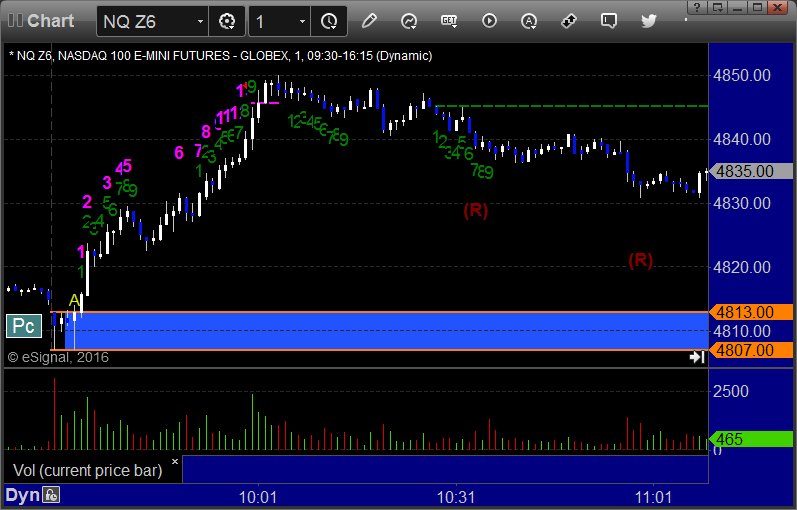Click the window pop-out menu icon
797x510 pixels.
(x=718, y=7)
